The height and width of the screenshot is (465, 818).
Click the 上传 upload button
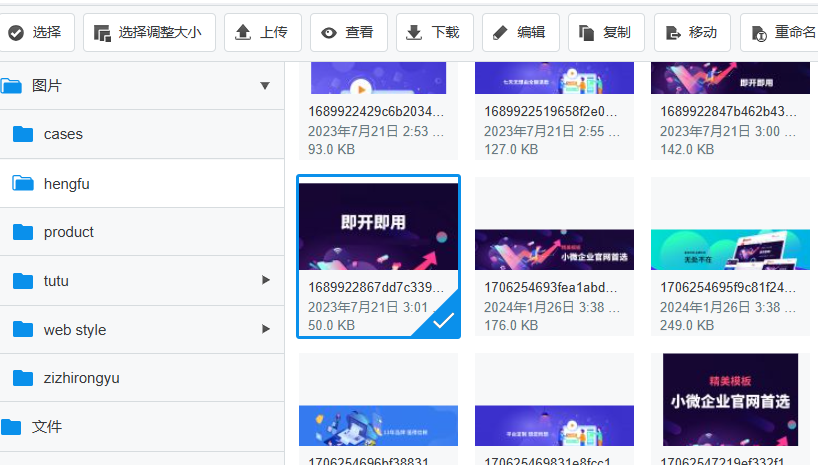tap(261, 32)
